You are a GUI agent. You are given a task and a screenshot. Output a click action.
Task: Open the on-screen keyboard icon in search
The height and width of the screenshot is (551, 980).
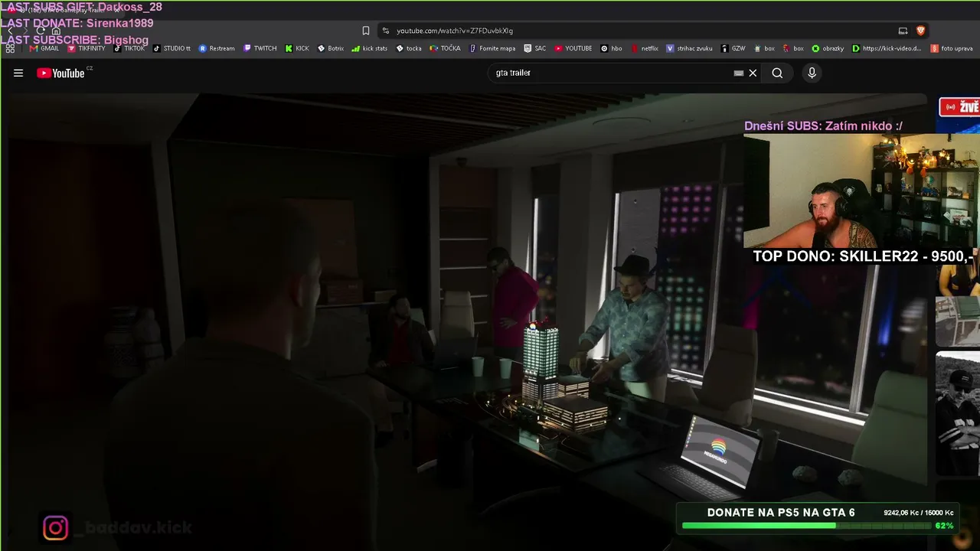738,73
